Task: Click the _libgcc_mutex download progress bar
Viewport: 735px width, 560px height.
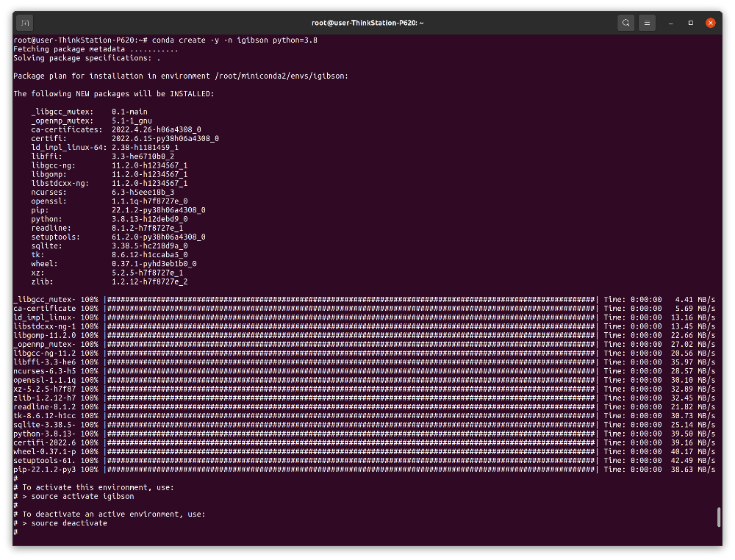Action: click(351, 299)
